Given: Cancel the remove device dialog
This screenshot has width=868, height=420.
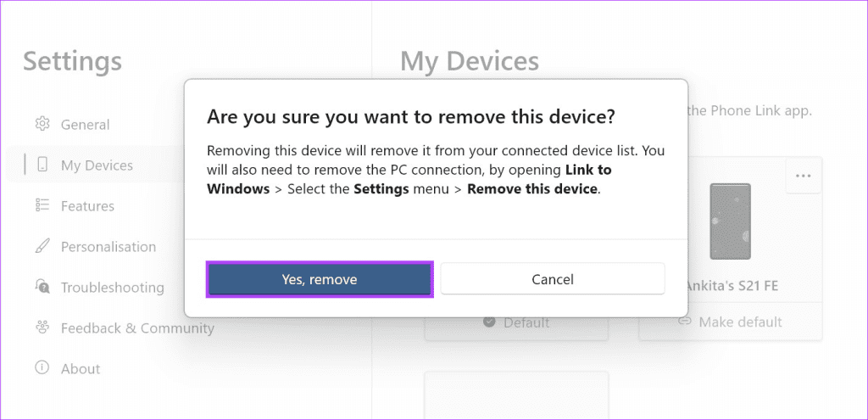Looking at the screenshot, I should coord(553,279).
